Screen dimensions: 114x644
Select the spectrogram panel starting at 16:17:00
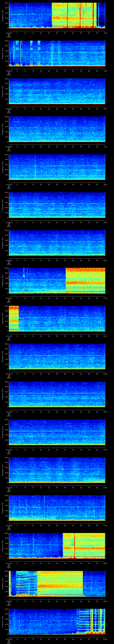click(x=57, y=546)
